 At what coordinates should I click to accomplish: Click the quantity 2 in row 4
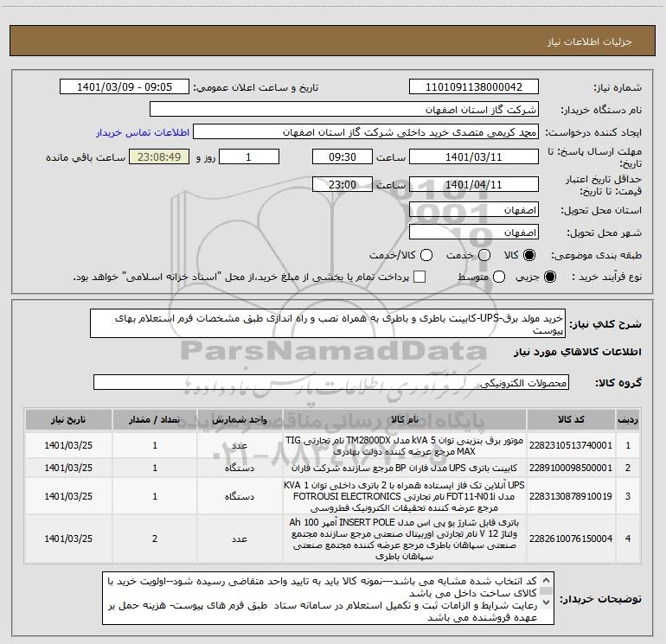[x=155, y=539]
